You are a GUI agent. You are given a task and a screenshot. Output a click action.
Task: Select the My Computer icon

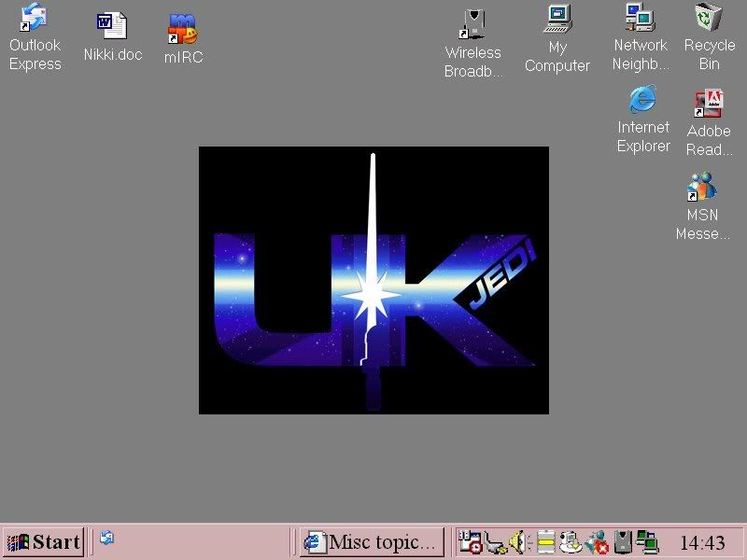557,20
